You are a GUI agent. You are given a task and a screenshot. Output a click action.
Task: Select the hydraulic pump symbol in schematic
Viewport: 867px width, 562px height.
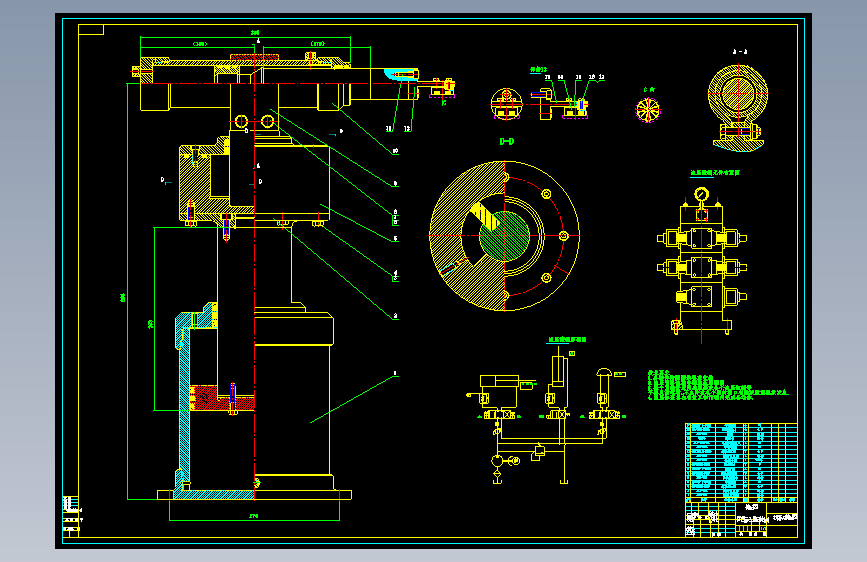[497, 460]
